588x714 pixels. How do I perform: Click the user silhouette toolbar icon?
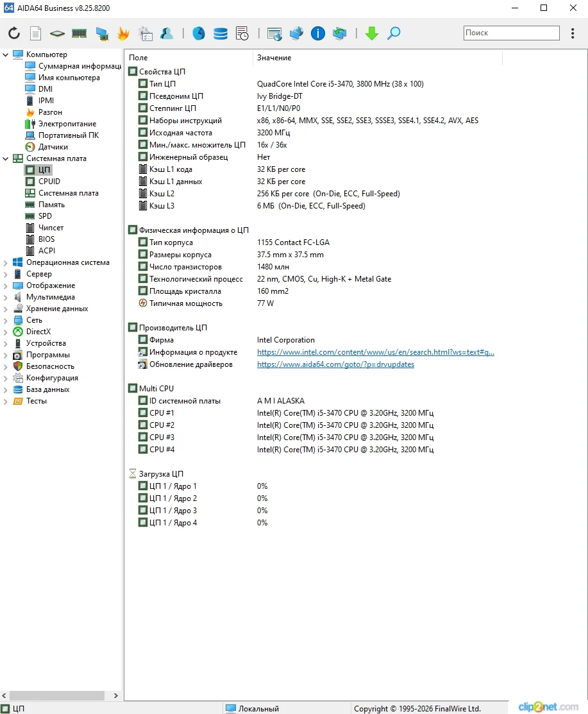167,33
